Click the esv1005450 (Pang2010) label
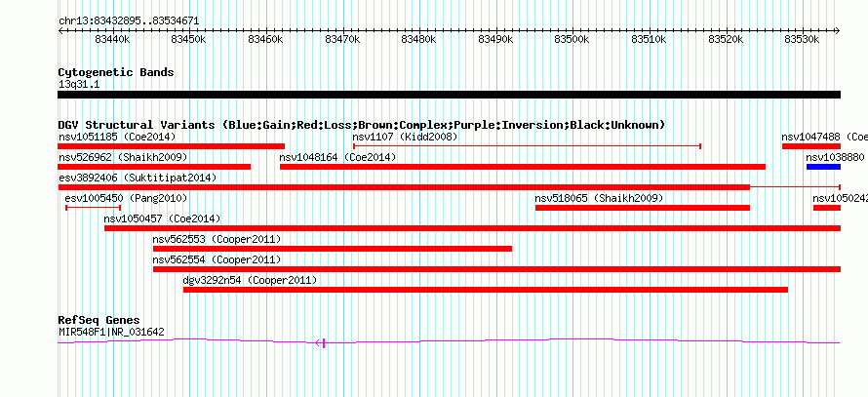Screen dimensions: 868x397 click(x=126, y=198)
